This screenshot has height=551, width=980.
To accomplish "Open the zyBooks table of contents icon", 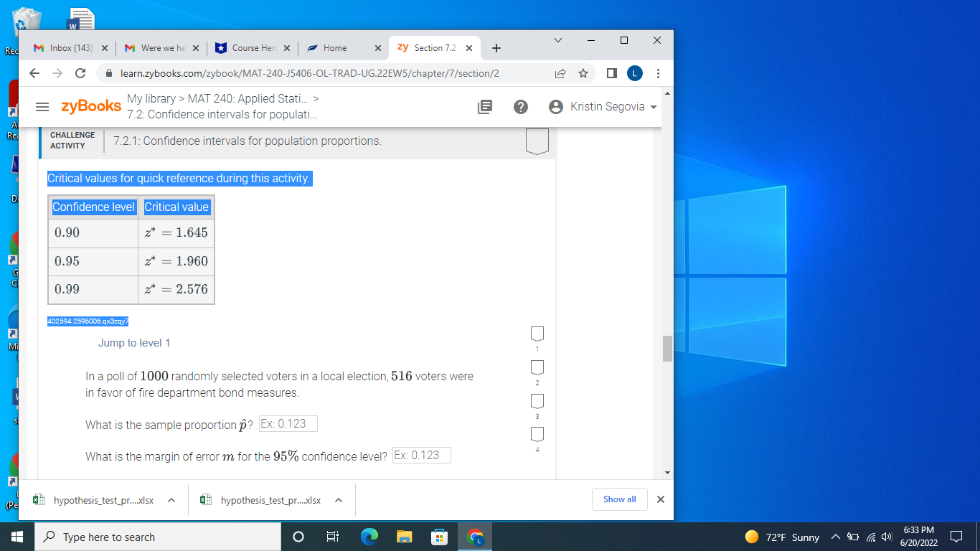I will point(486,106).
